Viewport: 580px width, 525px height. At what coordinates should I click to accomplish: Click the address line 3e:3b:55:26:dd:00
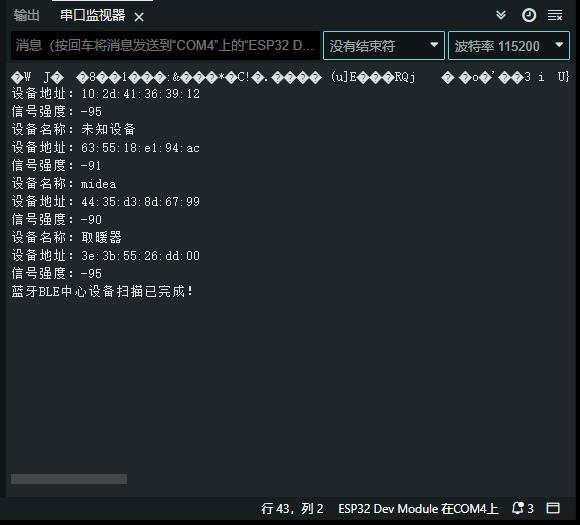point(106,255)
